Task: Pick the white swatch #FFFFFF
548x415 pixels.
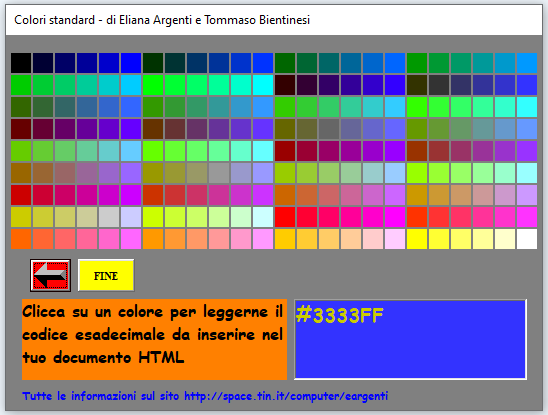Action: 527,239
